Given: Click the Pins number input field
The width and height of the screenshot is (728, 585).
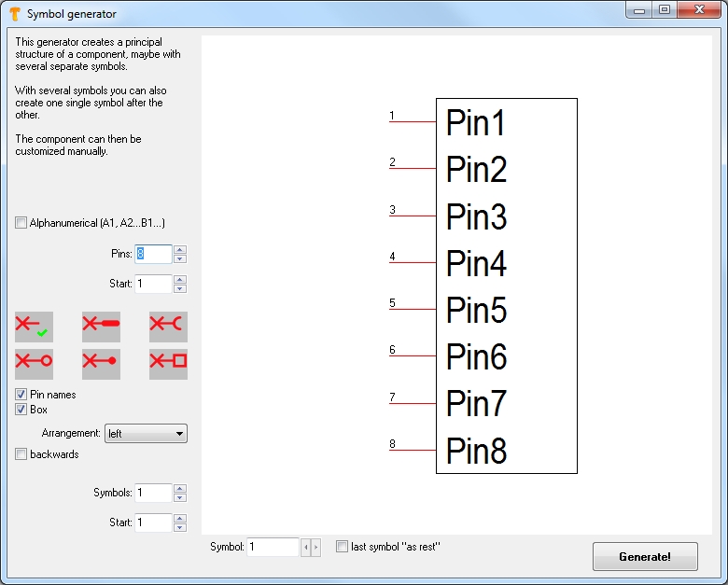Looking at the screenshot, I should coord(153,254).
